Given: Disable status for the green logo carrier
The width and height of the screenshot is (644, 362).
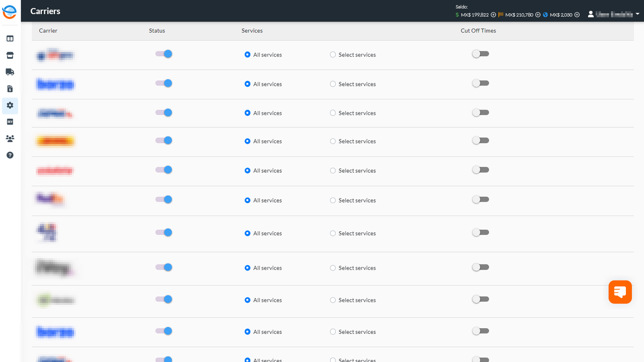Looking at the screenshot, I should [x=164, y=299].
